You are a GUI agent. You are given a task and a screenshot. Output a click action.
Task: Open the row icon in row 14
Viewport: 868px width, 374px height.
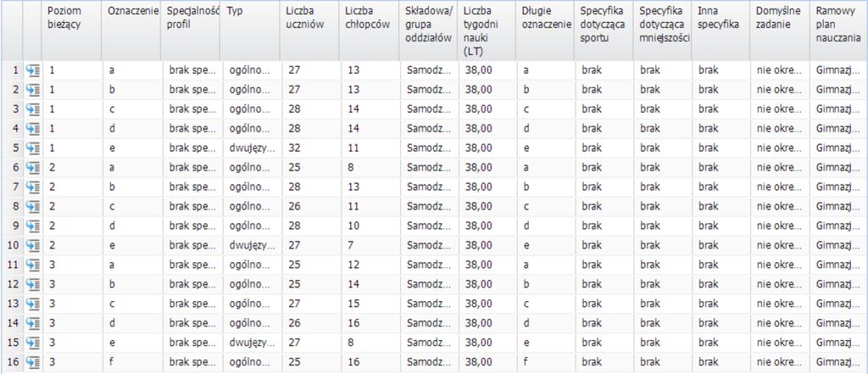(34, 323)
